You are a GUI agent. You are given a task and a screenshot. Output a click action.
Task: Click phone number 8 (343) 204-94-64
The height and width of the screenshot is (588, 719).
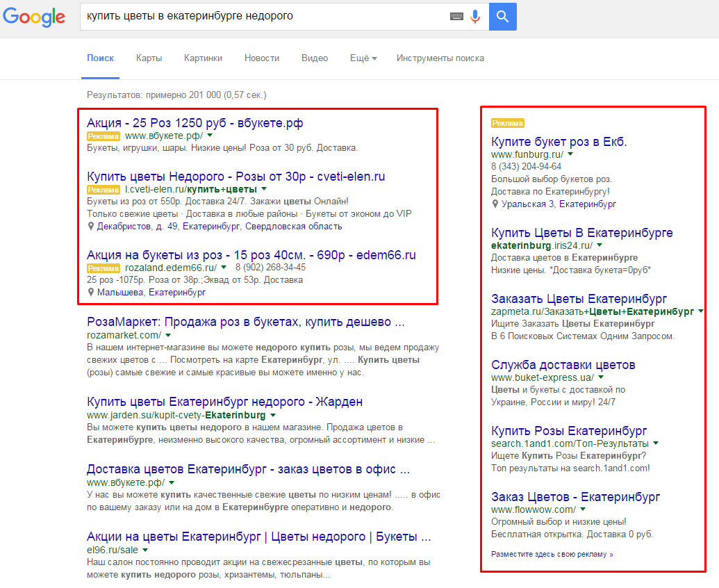(526, 167)
